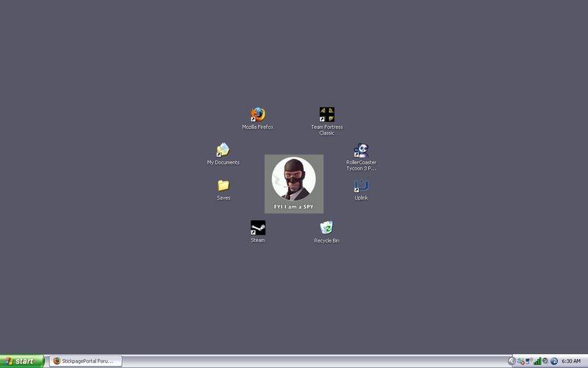588x368 pixels.
Task: Click the blue round 'a' tray icon
Action: tap(554, 361)
